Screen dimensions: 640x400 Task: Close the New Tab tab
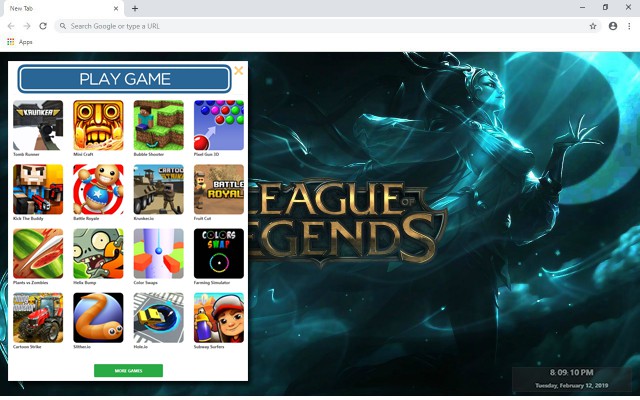click(116, 8)
